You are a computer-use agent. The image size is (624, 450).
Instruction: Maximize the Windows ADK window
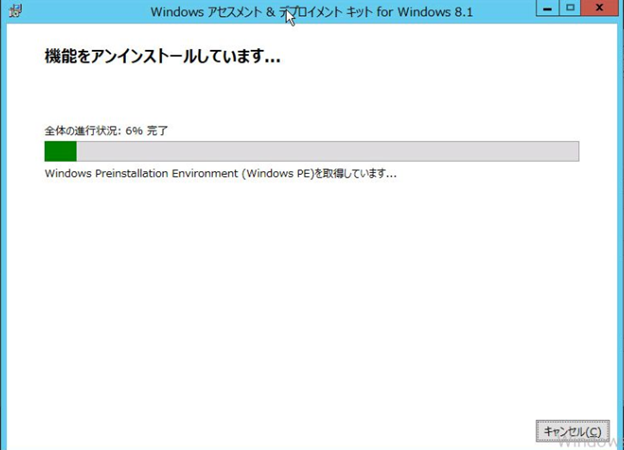pyautogui.click(x=570, y=8)
